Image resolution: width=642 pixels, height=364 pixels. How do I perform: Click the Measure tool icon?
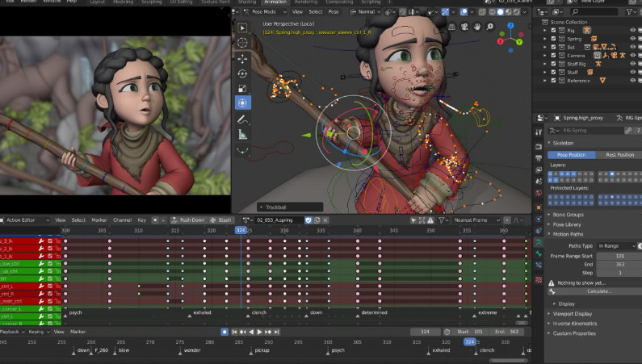(x=242, y=134)
